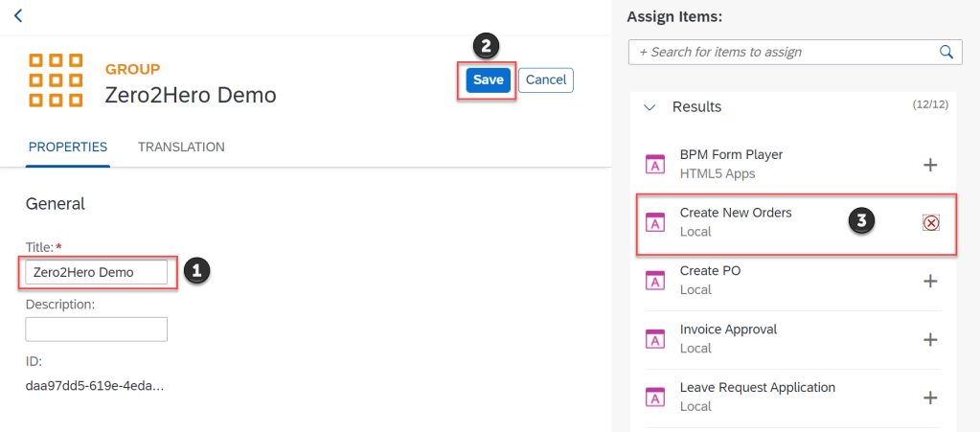980x432 pixels.
Task: Click the orange group grid icon
Action: 56,80
